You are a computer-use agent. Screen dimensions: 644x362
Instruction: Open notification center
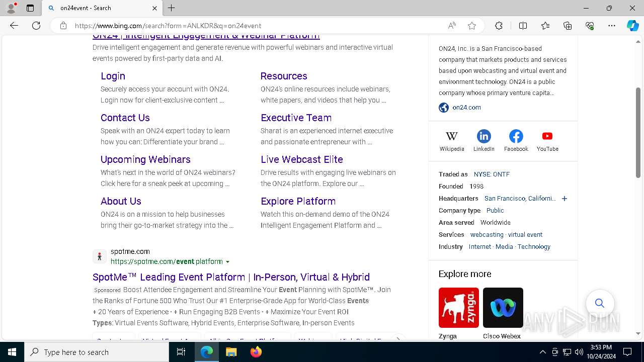627,352
